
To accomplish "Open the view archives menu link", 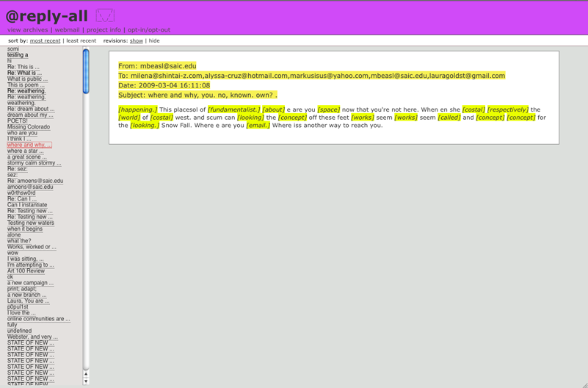I will 27,30.
